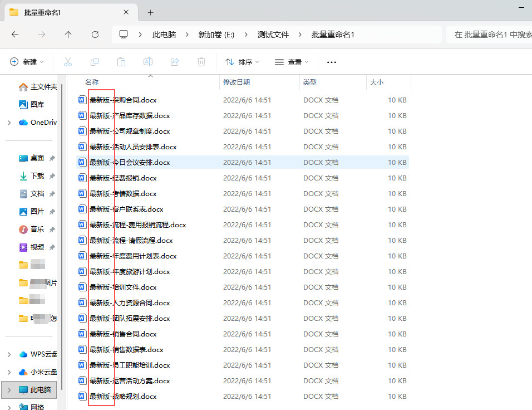The image size is (532, 410).
Task: Sort by the 类型 column header
Action: point(310,82)
